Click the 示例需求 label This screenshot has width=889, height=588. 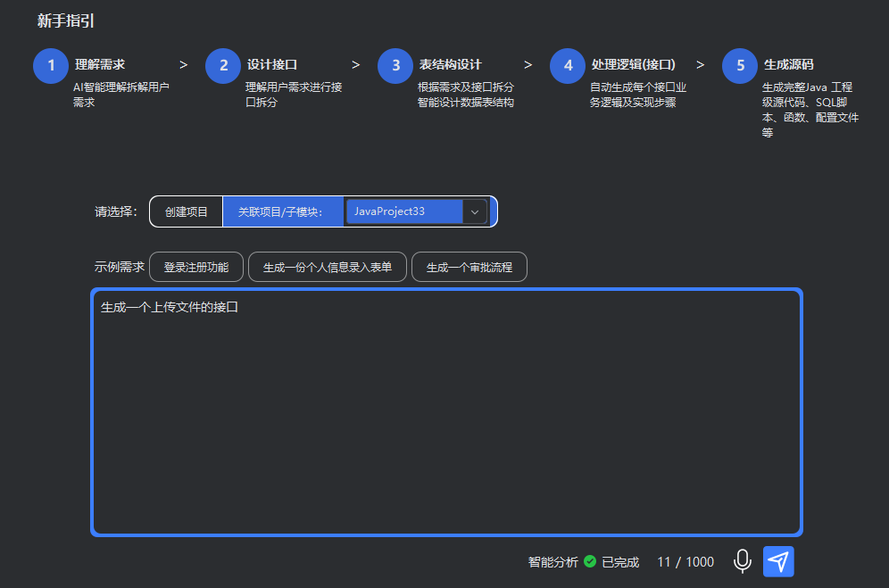click(119, 267)
